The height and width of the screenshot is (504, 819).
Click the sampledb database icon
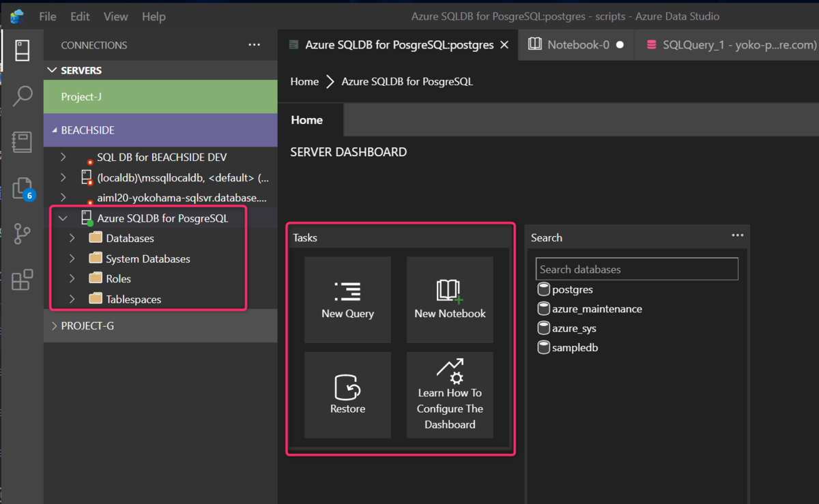click(x=544, y=347)
